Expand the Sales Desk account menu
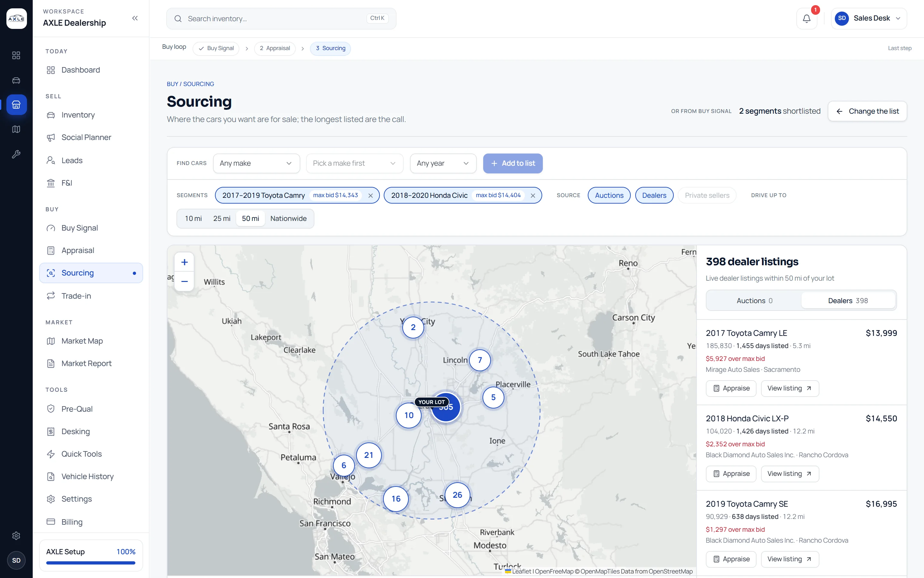Viewport: 924px width, 578px height. point(868,18)
